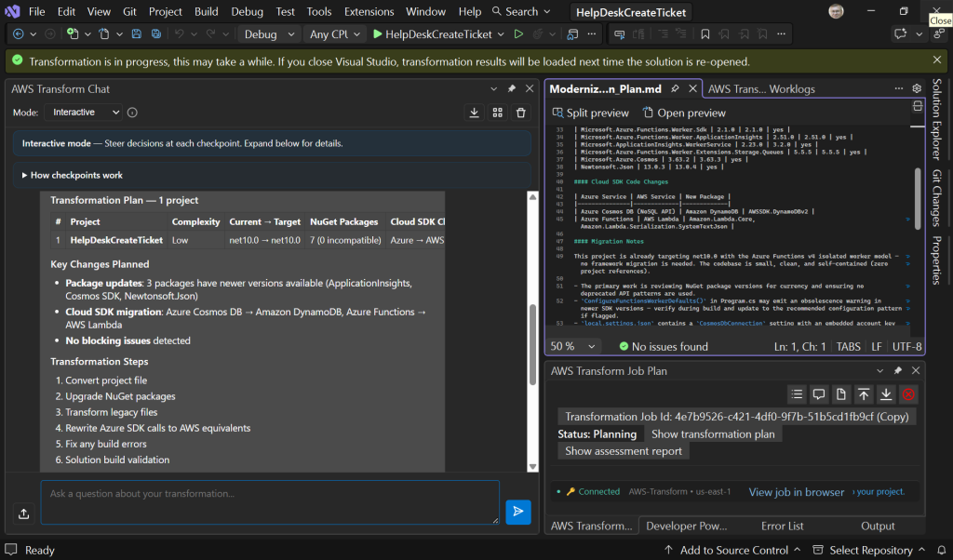This screenshot has width=953, height=560.
Task: Click the upload attachment icon beside chat input
Action: [23, 513]
